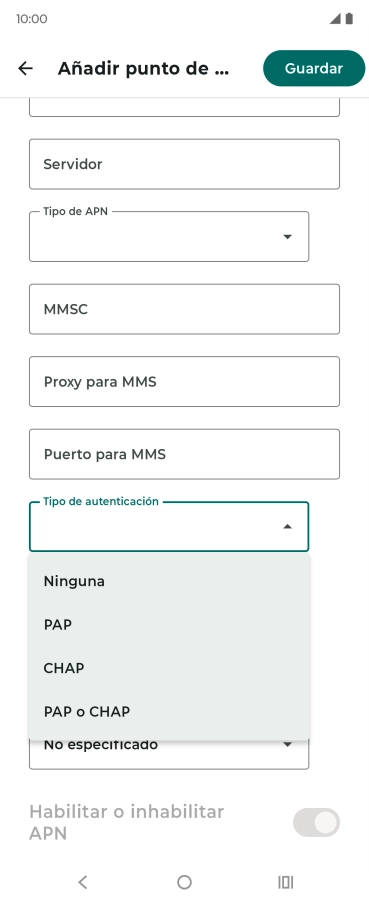Tap the Android home circle icon
The image size is (369, 904).
pyautogui.click(x=184, y=882)
